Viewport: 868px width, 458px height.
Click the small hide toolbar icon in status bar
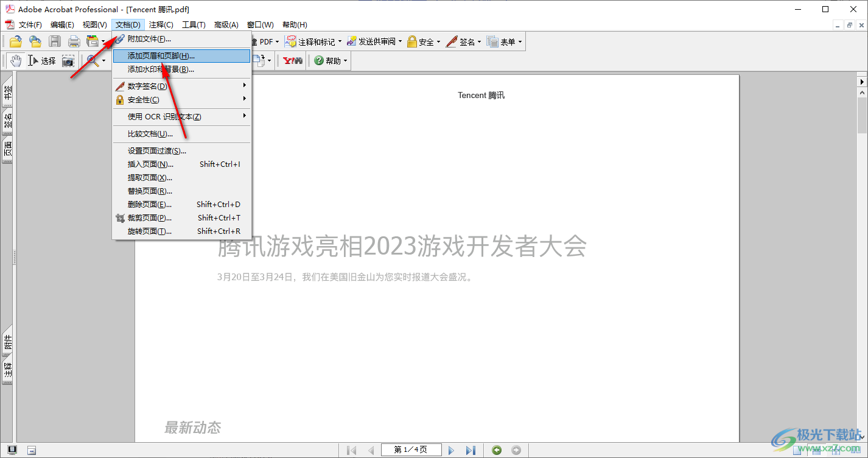pos(32,450)
